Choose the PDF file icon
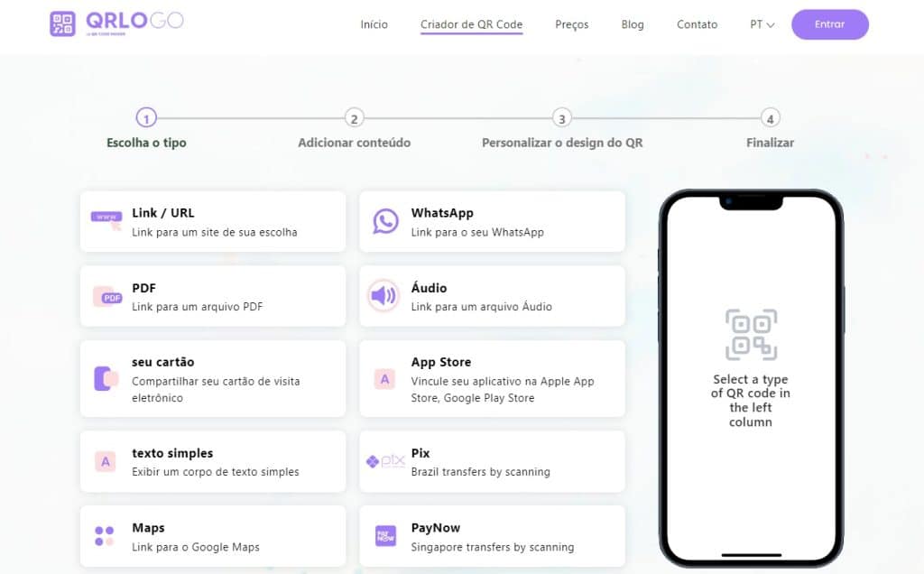Screen dimensions: 924x574 [106, 296]
